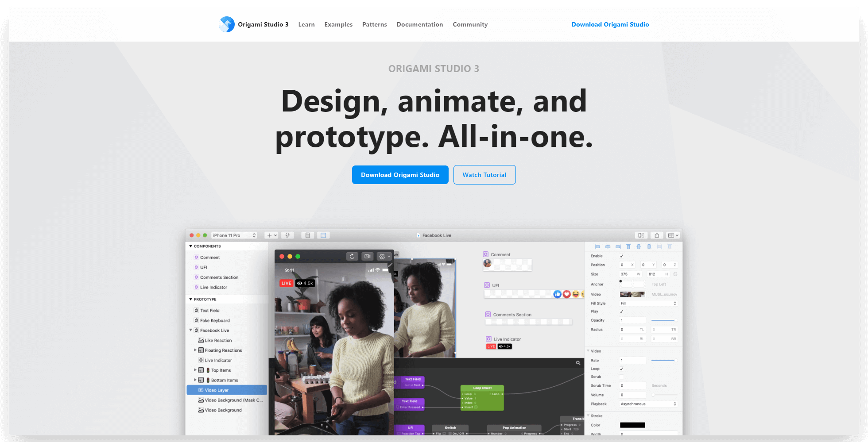Click the align top edges icon
This screenshot has width=868, height=442.
628,247
